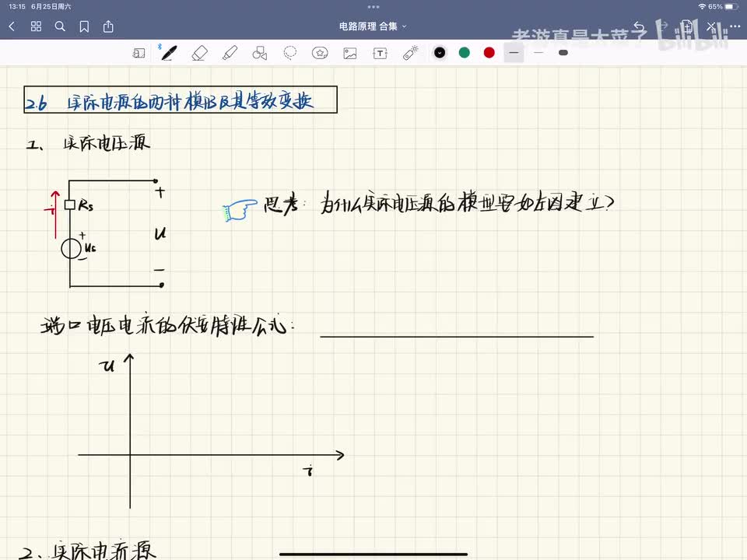The width and height of the screenshot is (747, 560).
Task: Tap the Us voltage source symbol
Action: pyautogui.click(x=72, y=249)
